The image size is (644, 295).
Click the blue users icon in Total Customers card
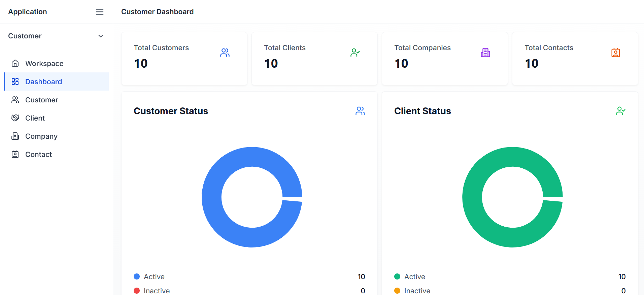(225, 53)
